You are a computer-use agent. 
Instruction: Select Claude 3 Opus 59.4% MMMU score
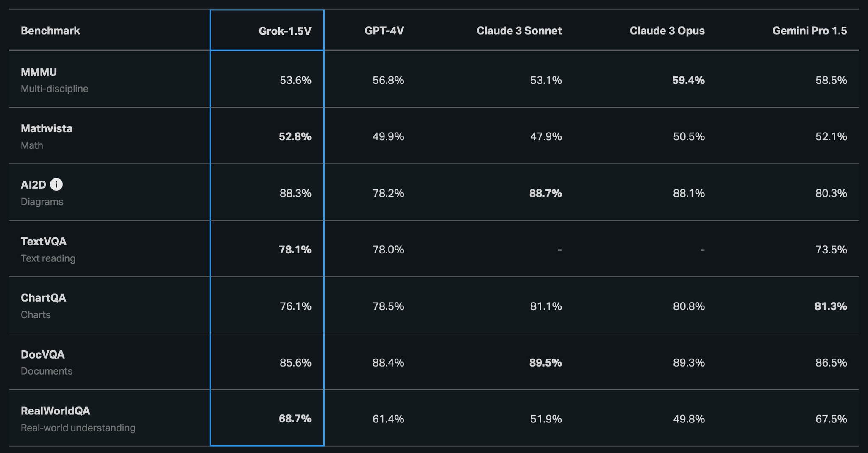(688, 81)
